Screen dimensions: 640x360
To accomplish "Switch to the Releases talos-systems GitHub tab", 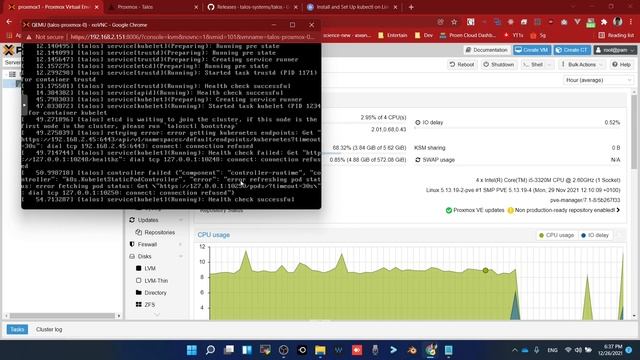I will pyautogui.click(x=253, y=7).
